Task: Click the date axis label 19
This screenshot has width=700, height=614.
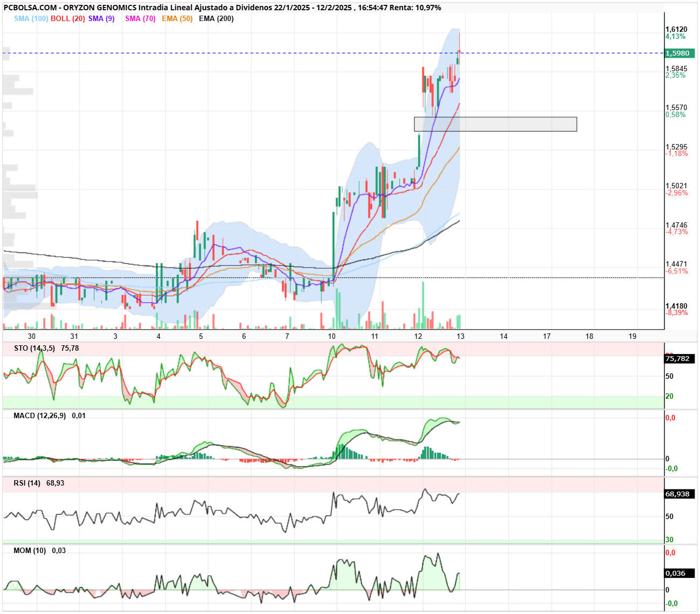Action: (633, 336)
